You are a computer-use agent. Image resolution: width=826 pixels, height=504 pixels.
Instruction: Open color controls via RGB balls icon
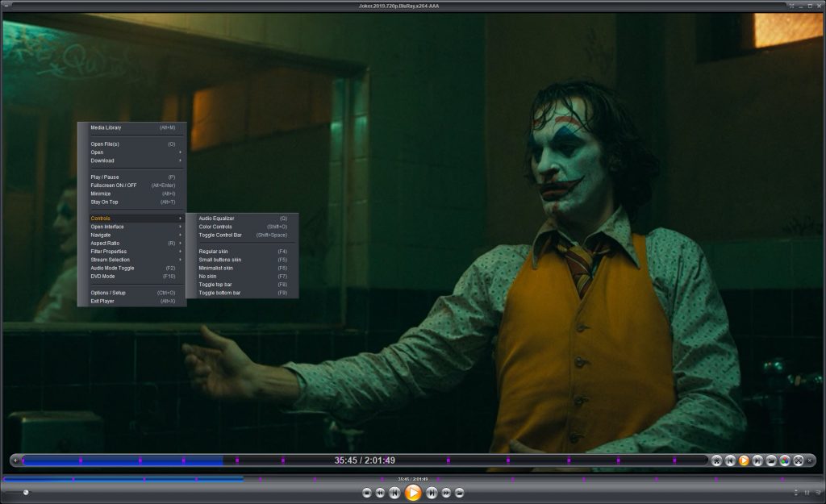click(785, 460)
